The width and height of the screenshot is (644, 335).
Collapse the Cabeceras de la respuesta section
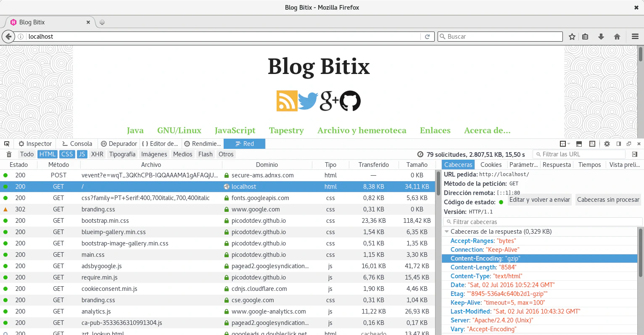click(x=446, y=232)
